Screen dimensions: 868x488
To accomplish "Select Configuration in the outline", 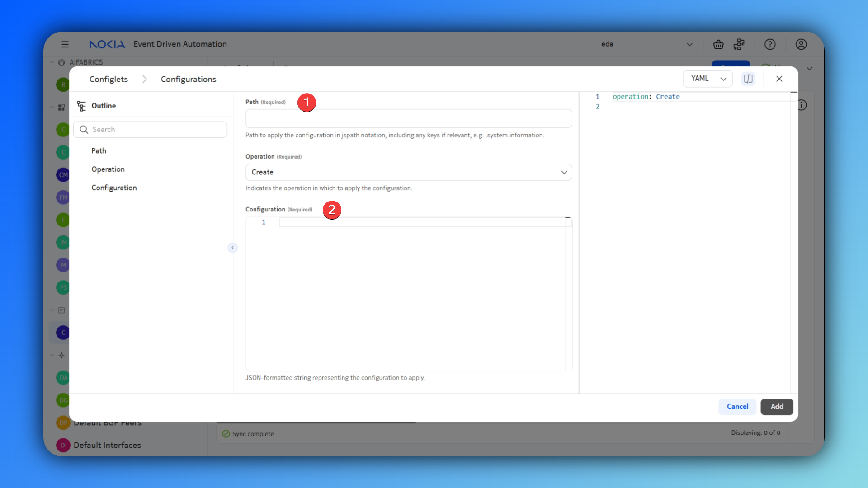I will [x=114, y=188].
